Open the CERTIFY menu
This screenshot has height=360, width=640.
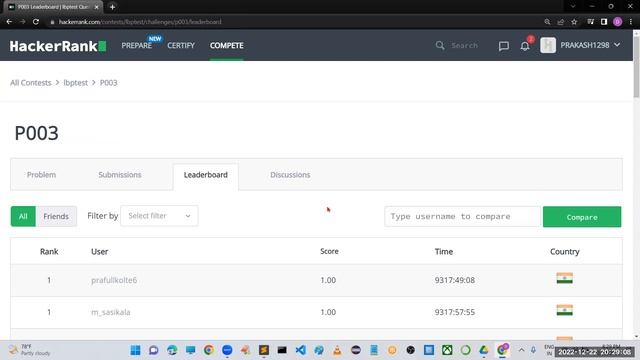click(181, 45)
